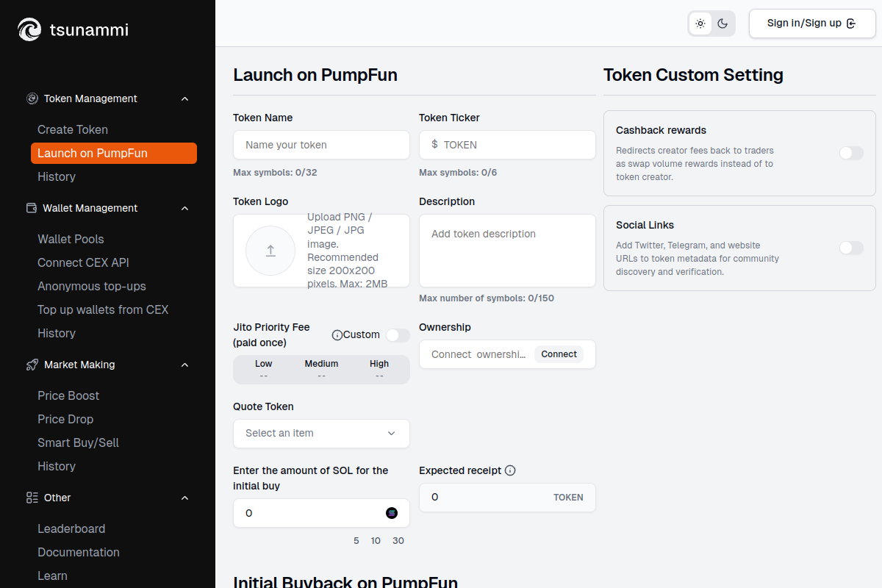Select Low priority fee option

[x=263, y=370]
